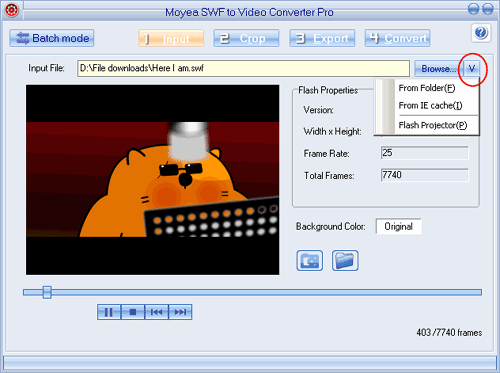Go to the 2 Crop step tab
Image resolution: width=500 pixels, height=373 pixels.
(x=246, y=38)
